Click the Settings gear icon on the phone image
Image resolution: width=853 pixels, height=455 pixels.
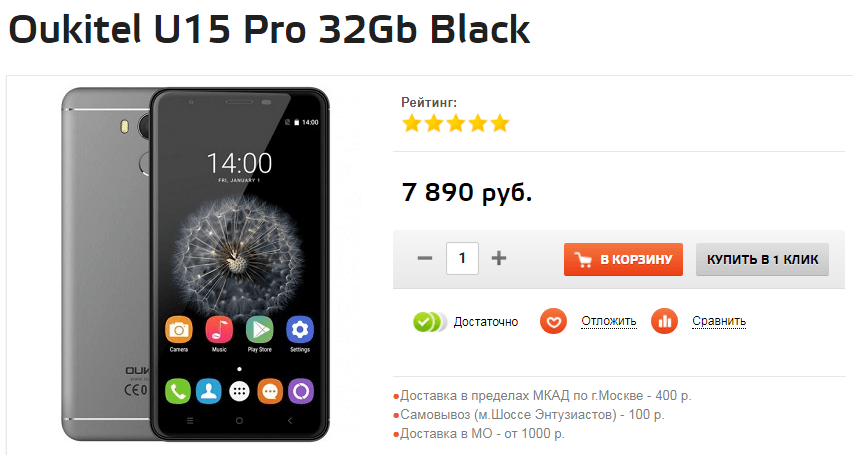tap(300, 329)
